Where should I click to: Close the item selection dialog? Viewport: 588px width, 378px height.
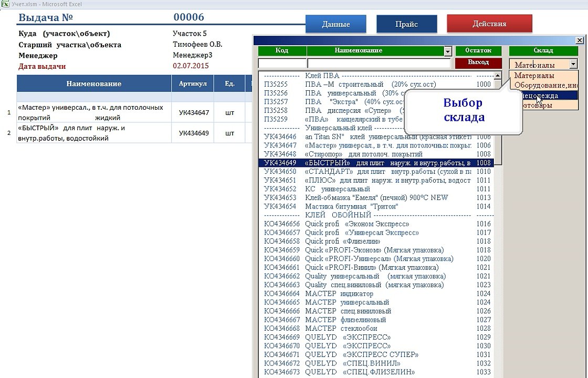click(x=580, y=40)
